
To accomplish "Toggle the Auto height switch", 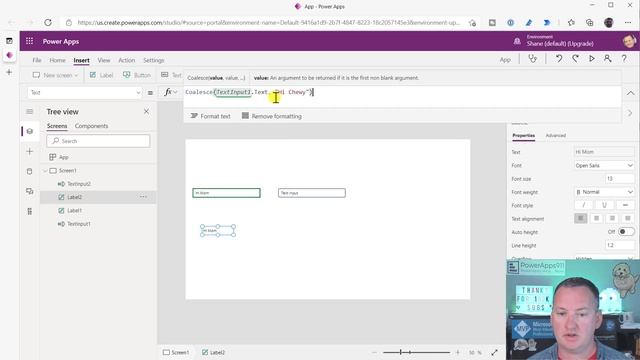I will 626,232.
